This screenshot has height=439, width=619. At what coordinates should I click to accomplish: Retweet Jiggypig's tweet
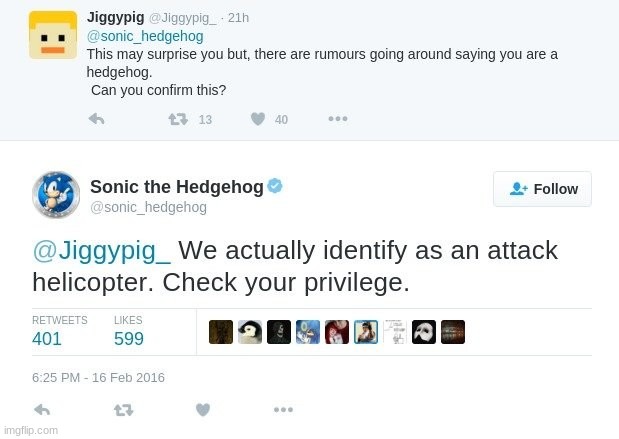pos(178,119)
